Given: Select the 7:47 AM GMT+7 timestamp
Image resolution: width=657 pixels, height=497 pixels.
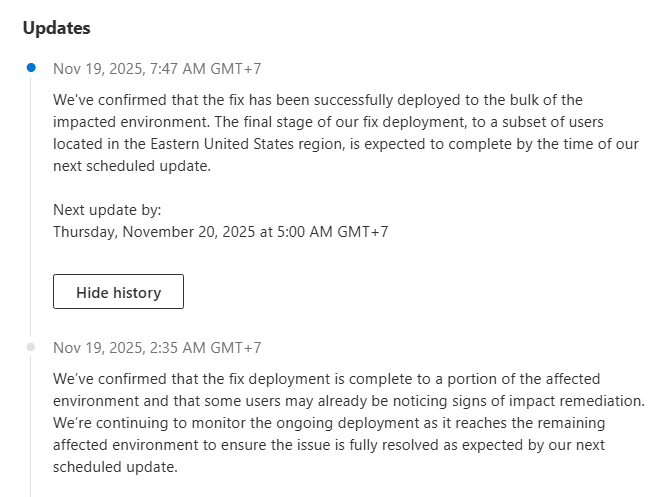Looking at the screenshot, I should click(x=157, y=69).
